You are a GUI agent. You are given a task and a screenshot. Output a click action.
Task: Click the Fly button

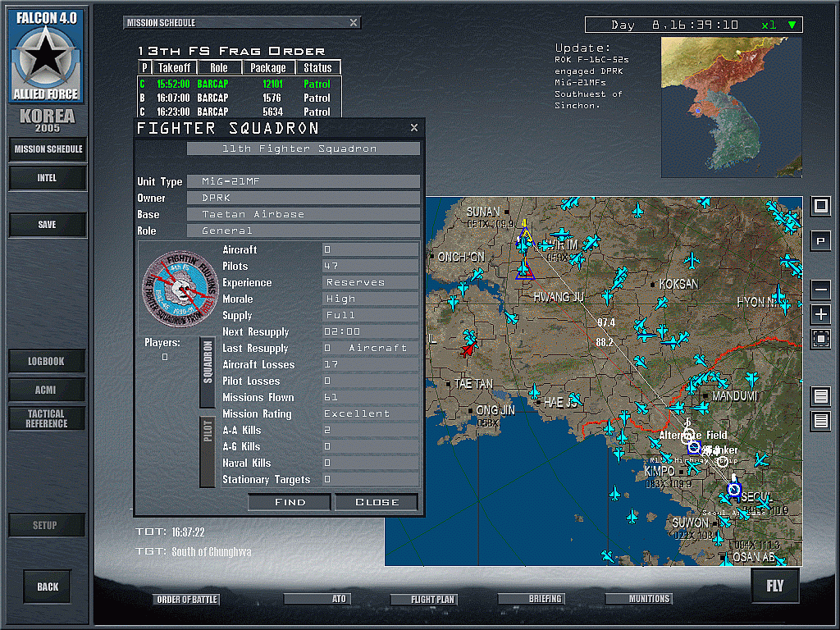coord(774,586)
